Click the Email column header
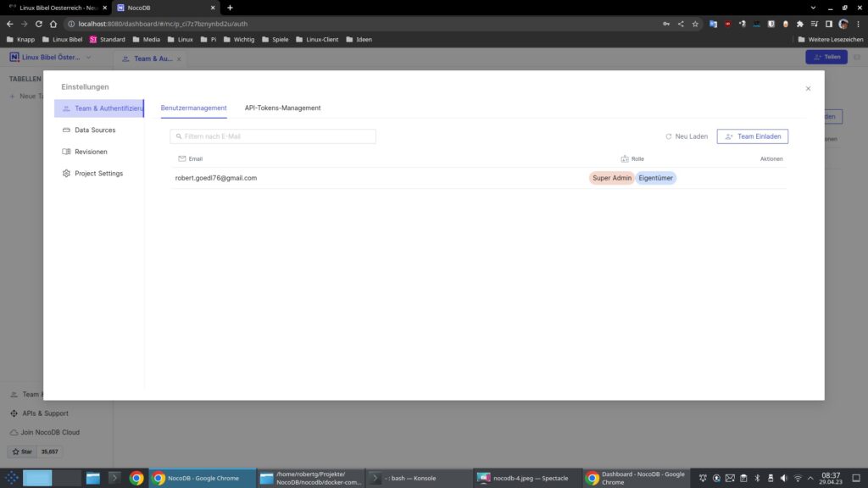 click(x=191, y=158)
